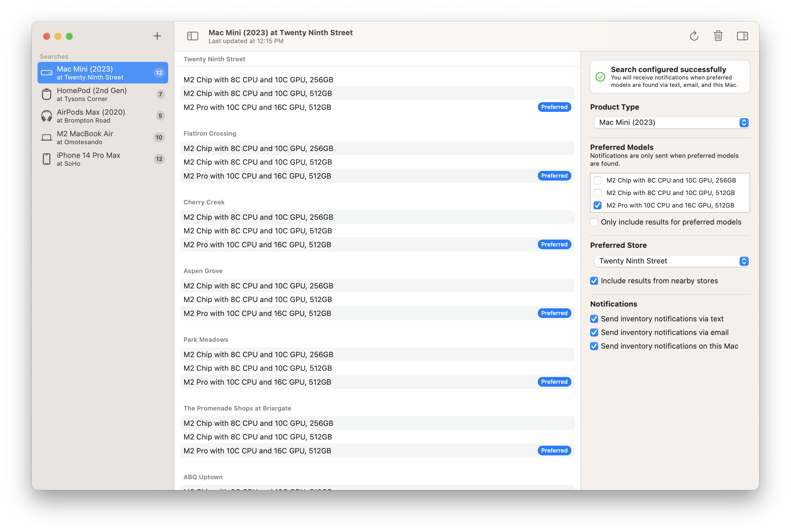Click the plus icon to add search
The image size is (791, 532).
point(157,36)
